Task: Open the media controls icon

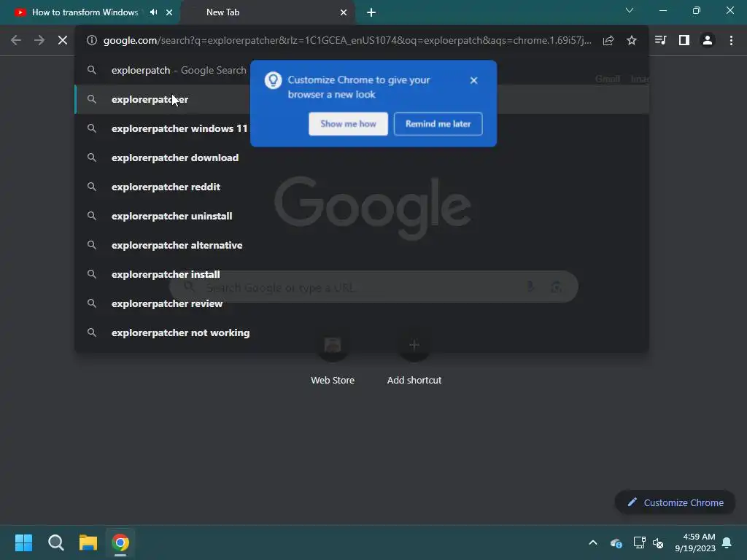Action: [660, 41]
